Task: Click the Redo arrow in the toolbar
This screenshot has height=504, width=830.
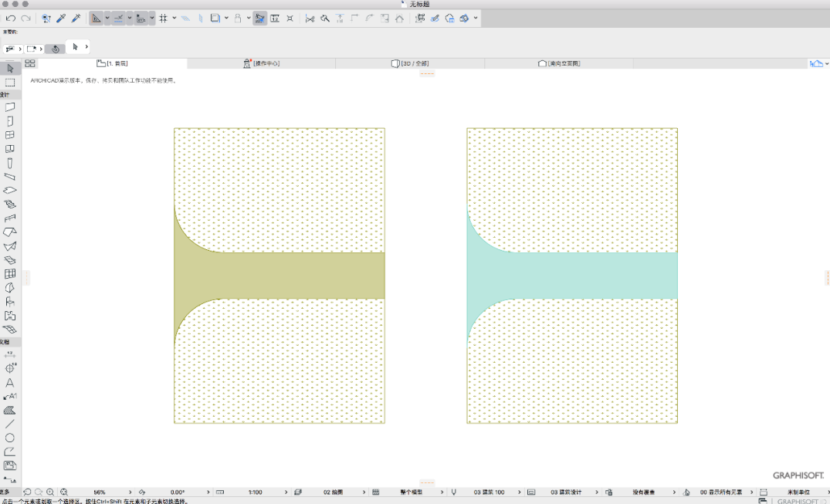Action: 25,19
